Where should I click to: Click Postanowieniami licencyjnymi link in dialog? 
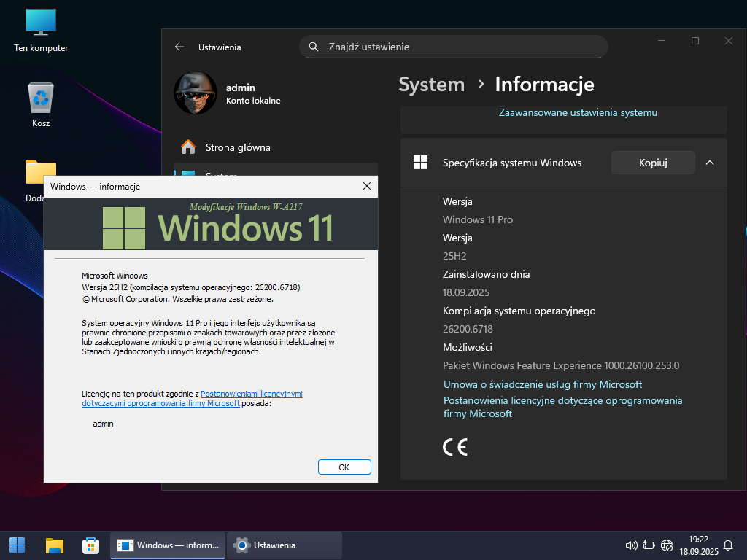tap(251, 394)
